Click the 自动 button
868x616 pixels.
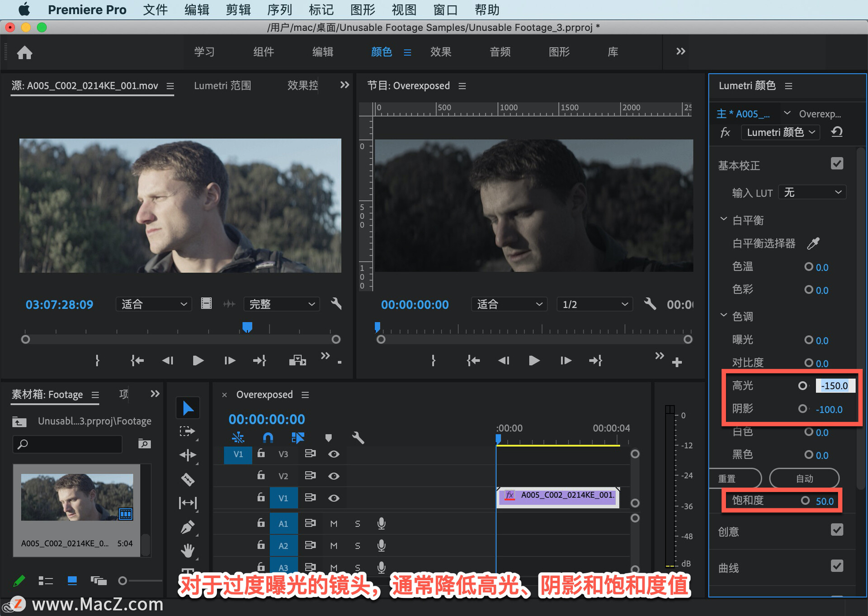pos(804,479)
